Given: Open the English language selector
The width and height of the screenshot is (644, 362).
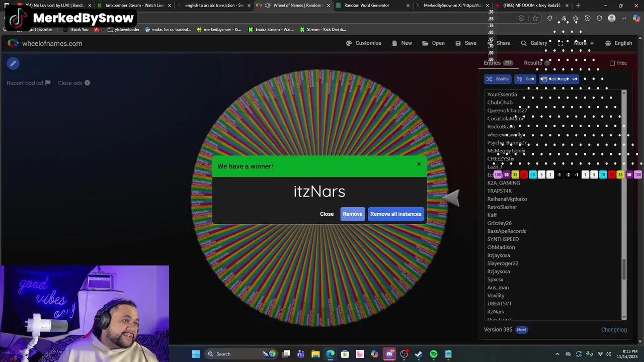Looking at the screenshot, I should click(618, 43).
